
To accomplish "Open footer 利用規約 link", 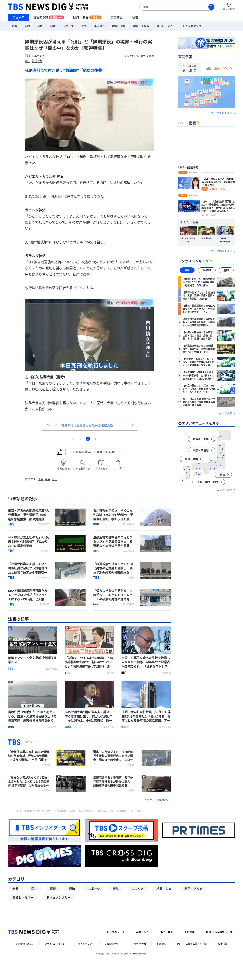I will click(161, 943).
